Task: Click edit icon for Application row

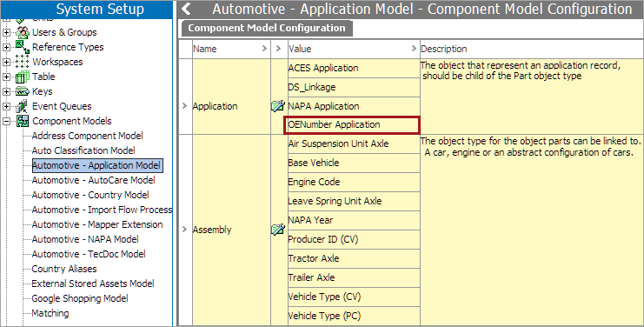Action: [278, 106]
